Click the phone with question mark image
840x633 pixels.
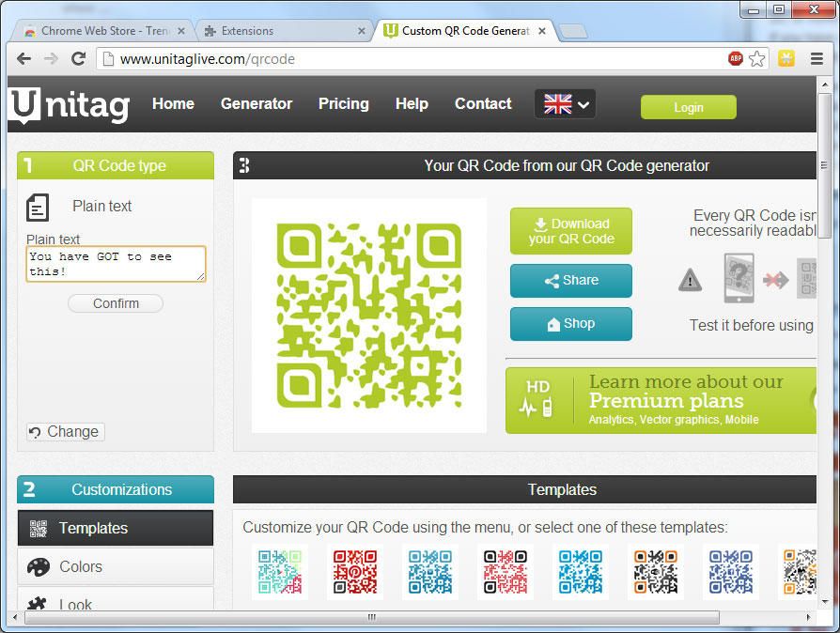739,279
